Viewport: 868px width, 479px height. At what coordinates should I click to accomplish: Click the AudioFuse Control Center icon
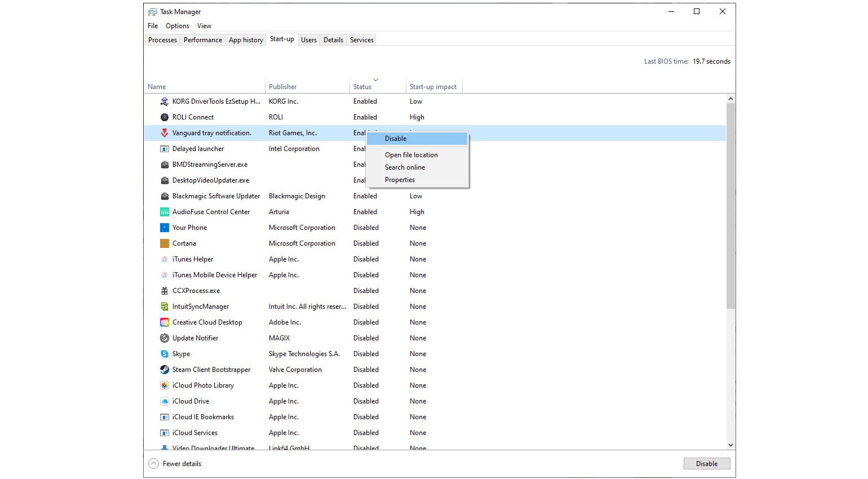coord(165,212)
